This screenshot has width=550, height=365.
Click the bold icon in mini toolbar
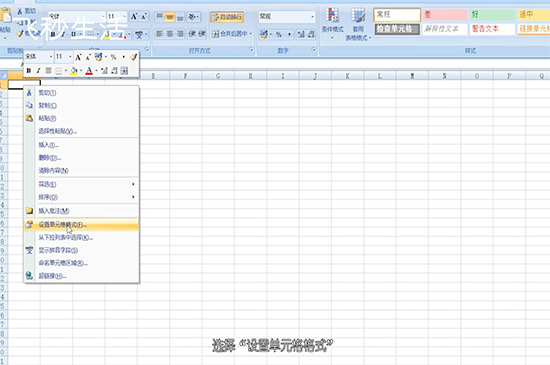pyautogui.click(x=29, y=71)
